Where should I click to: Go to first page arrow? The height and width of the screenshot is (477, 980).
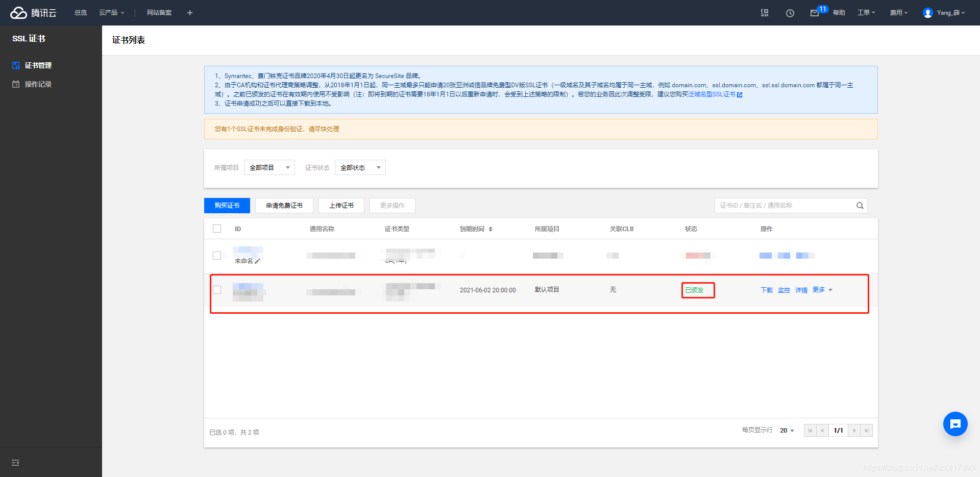point(810,431)
